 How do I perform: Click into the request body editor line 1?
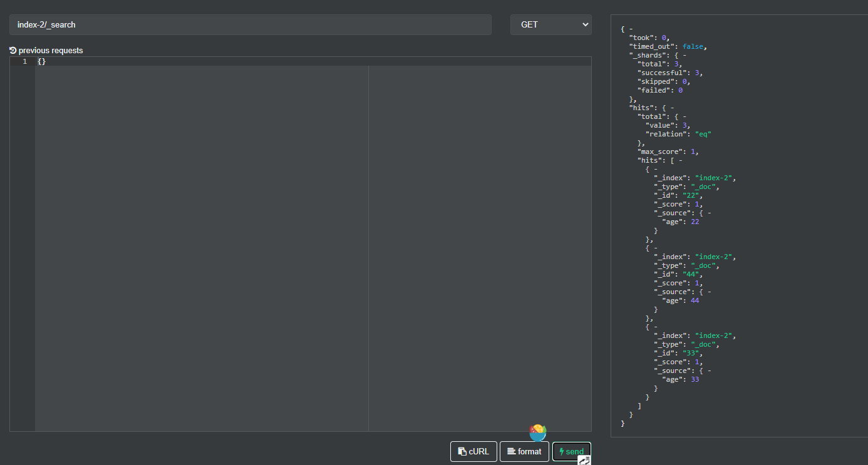click(x=313, y=61)
